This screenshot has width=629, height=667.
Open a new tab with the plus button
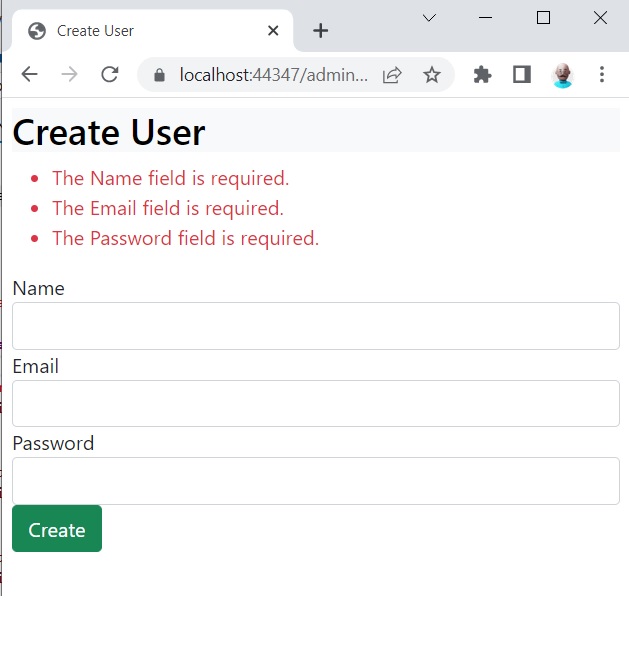321,31
